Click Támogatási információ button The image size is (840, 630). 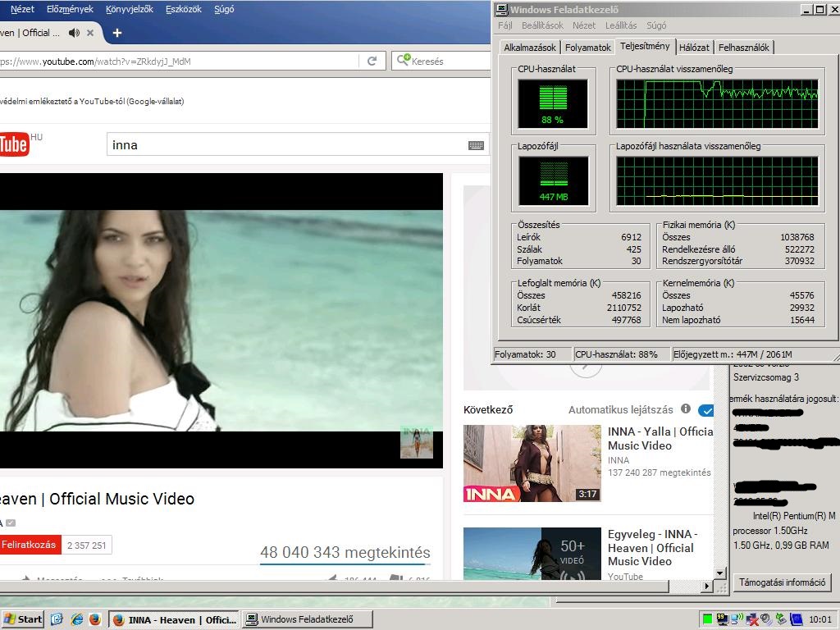point(782,582)
